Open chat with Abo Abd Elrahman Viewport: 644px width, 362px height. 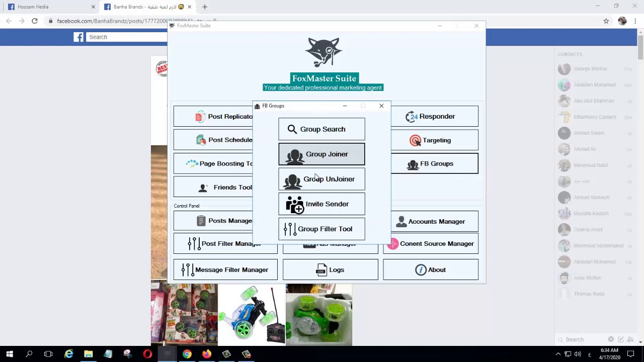click(x=595, y=101)
